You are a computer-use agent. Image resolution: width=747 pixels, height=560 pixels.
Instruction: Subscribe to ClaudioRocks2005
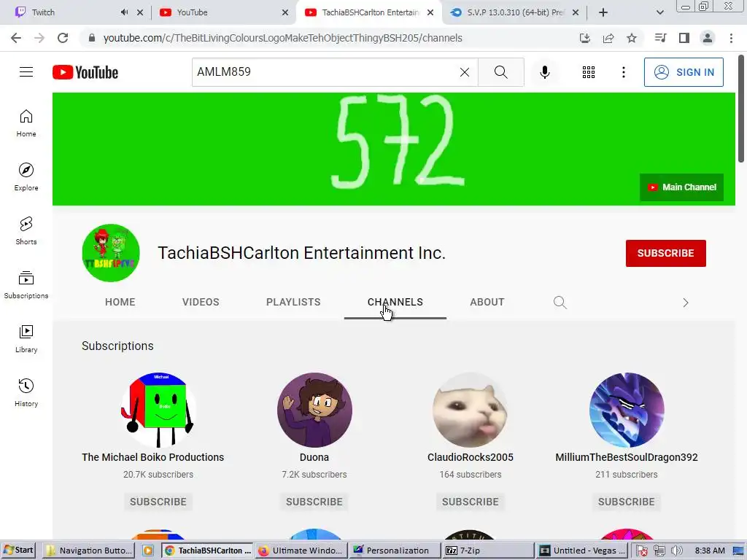(x=471, y=502)
